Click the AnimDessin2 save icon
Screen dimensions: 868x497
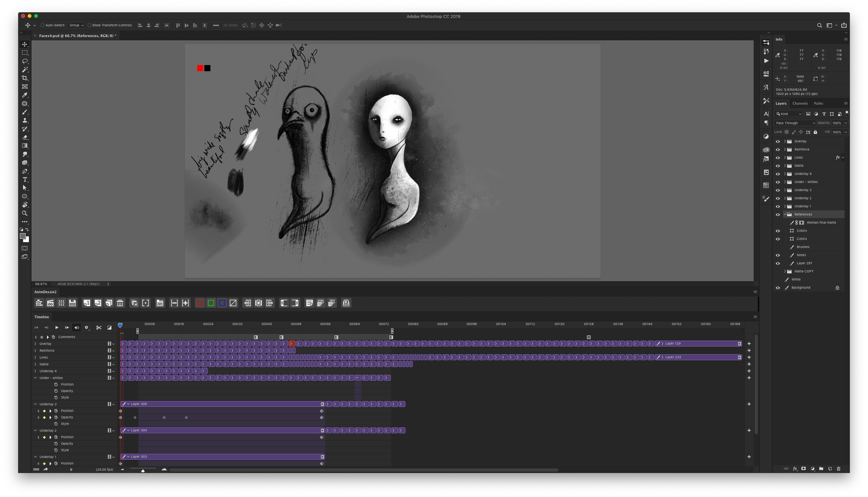point(72,303)
